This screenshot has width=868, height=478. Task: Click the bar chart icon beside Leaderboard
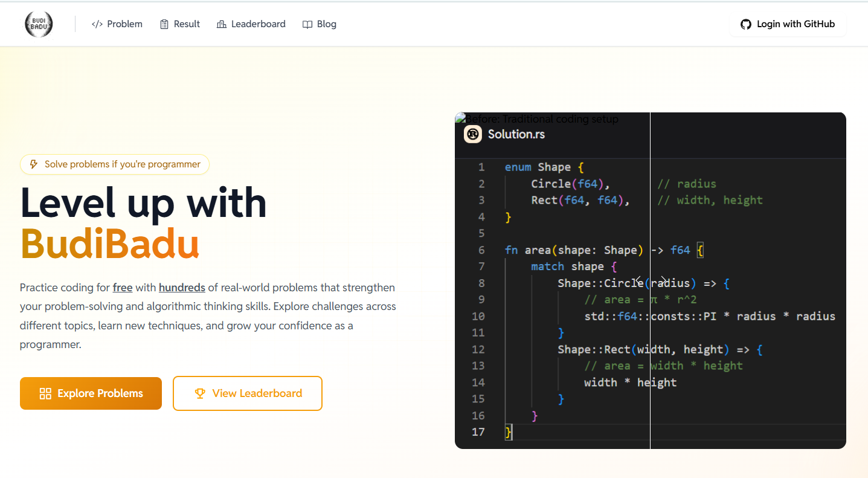click(x=221, y=24)
